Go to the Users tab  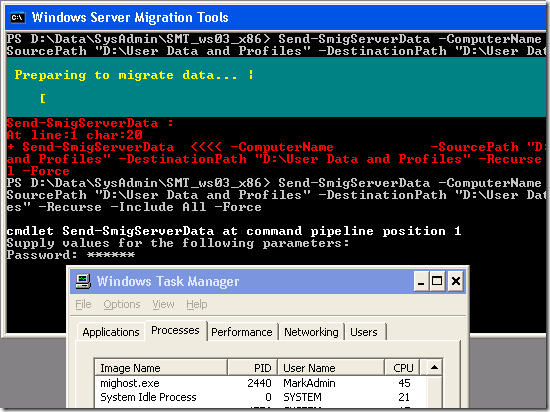[364, 332]
